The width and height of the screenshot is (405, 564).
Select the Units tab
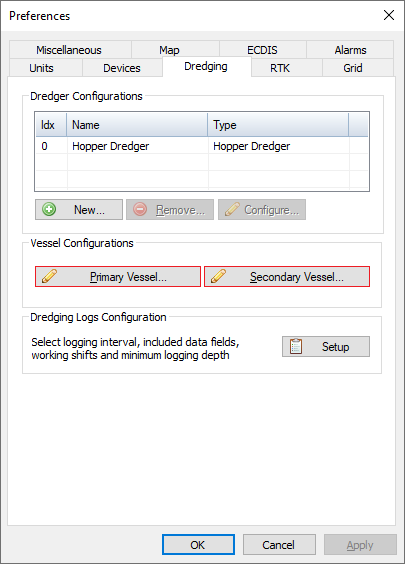(x=41, y=68)
